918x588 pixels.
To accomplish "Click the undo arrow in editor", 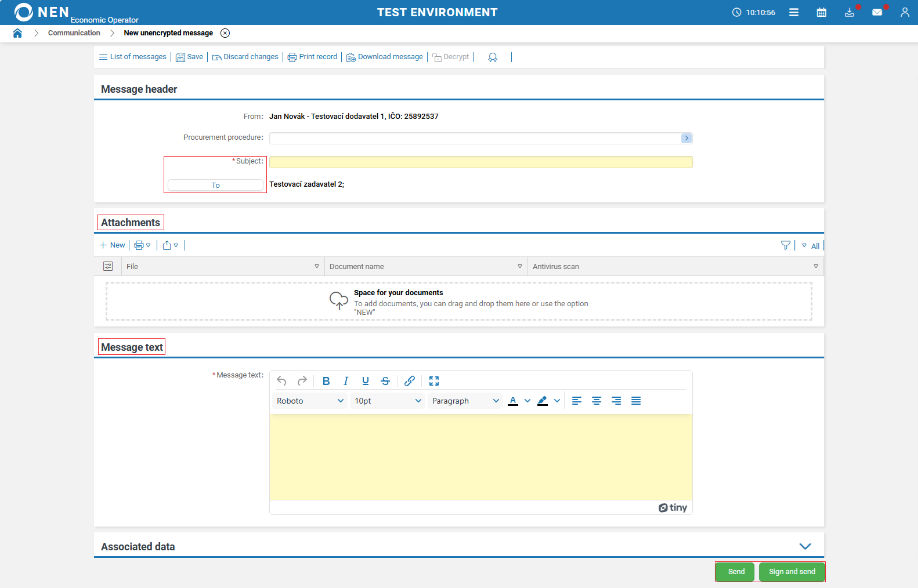I will (281, 381).
